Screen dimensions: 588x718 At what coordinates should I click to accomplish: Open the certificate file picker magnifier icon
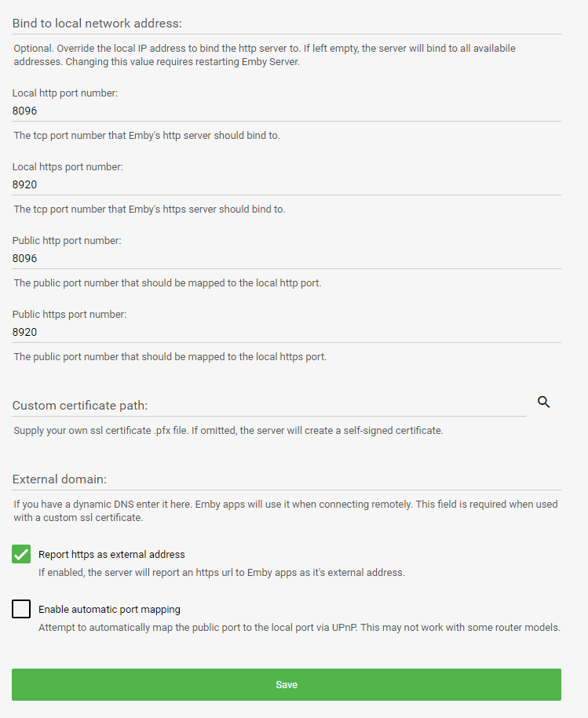click(x=543, y=402)
